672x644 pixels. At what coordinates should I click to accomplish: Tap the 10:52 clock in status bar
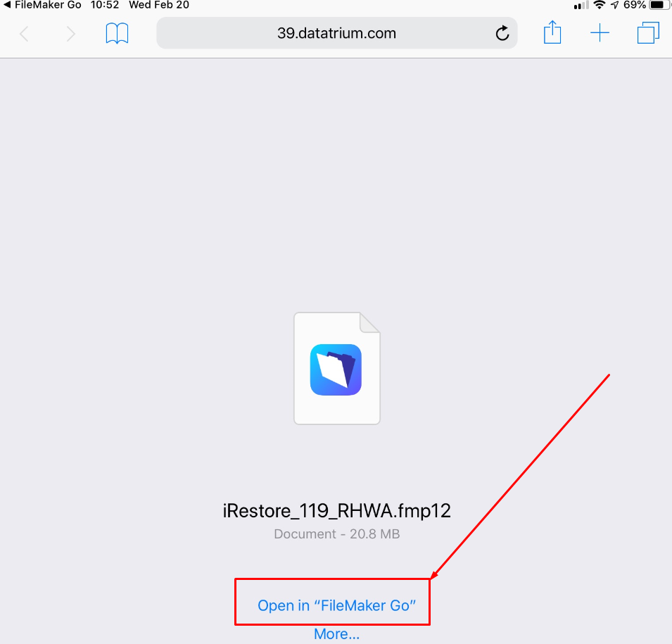tap(105, 5)
